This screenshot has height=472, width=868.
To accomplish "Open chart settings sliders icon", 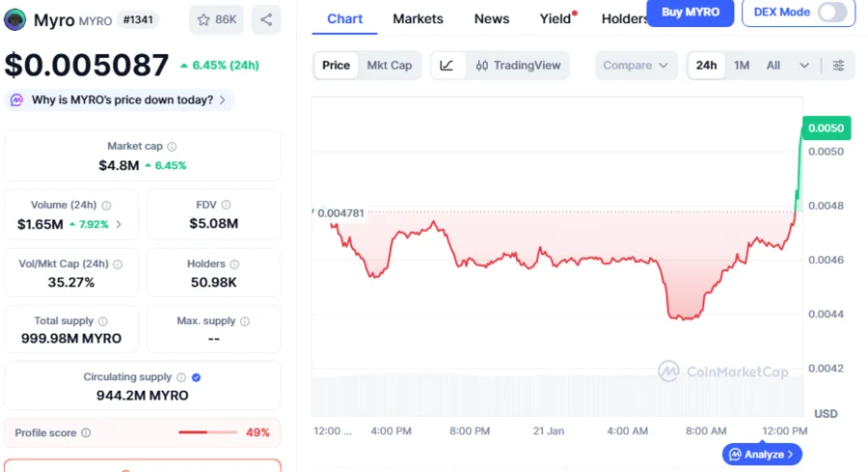I will [838, 66].
